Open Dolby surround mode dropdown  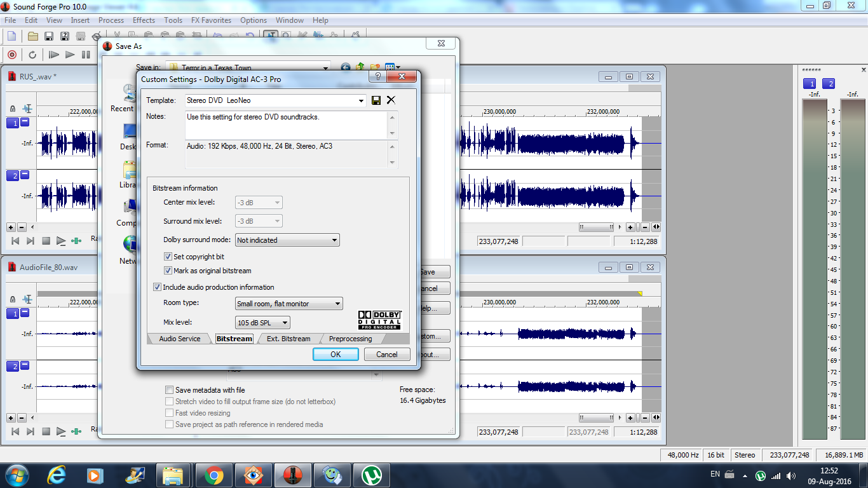335,240
